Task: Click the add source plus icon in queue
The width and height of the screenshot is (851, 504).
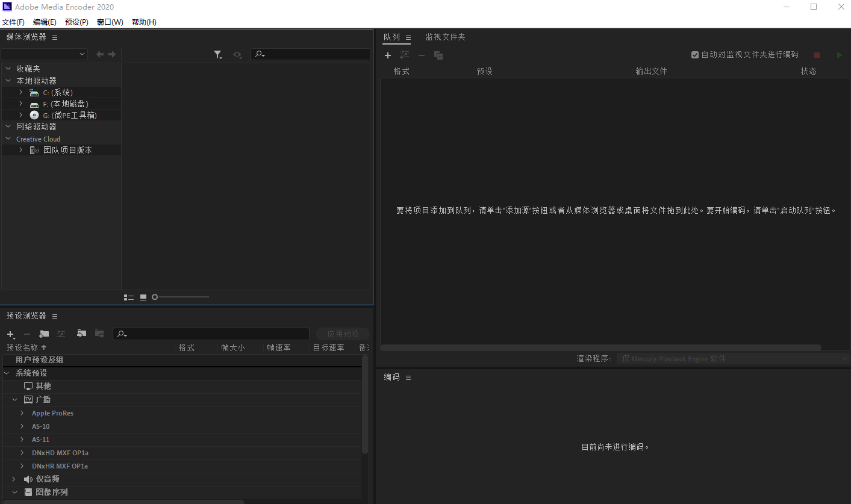Action: pos(388,55)
